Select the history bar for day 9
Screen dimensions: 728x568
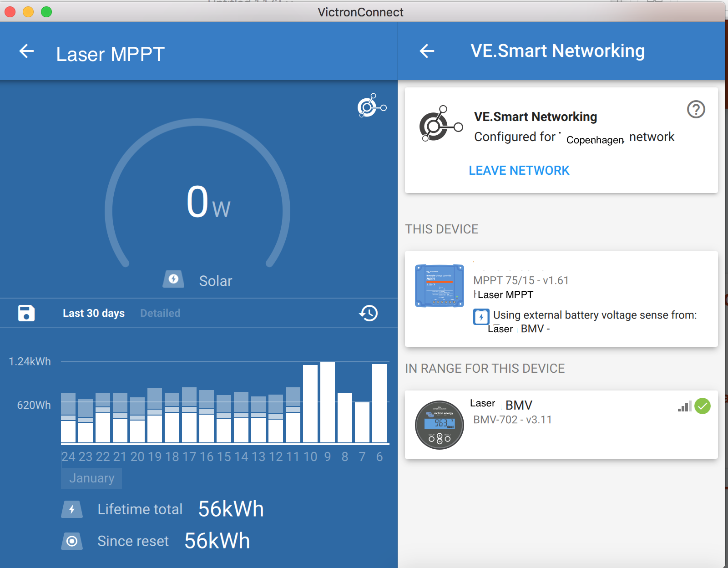[x=328, y=402]
